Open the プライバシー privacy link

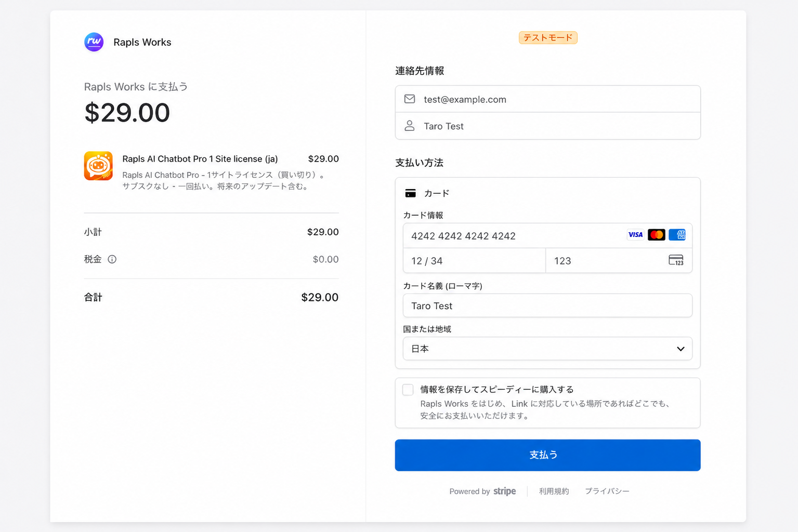tap(607, 491)
